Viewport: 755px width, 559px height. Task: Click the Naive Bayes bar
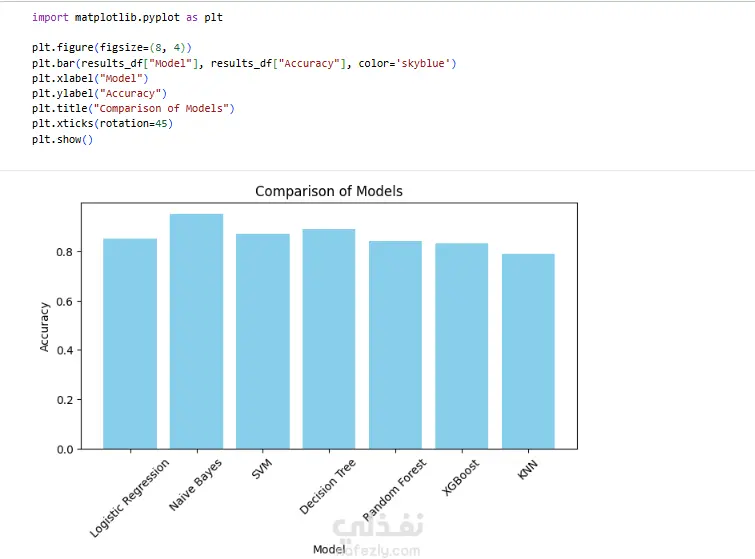click(196, 331)
